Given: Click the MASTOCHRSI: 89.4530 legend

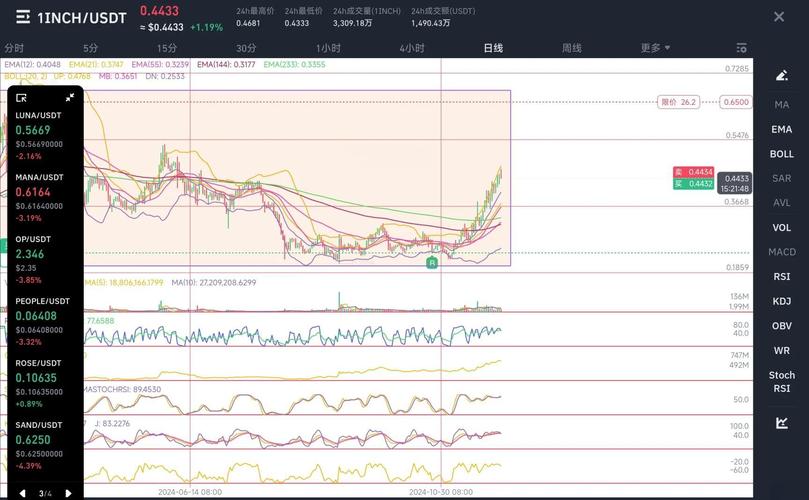Looking at the screenshot, I should click(122, 390).
